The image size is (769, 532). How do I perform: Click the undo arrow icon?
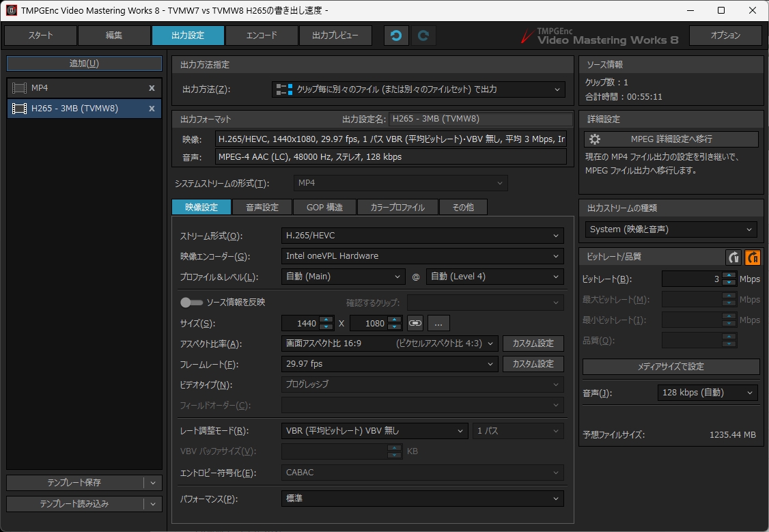396,36
